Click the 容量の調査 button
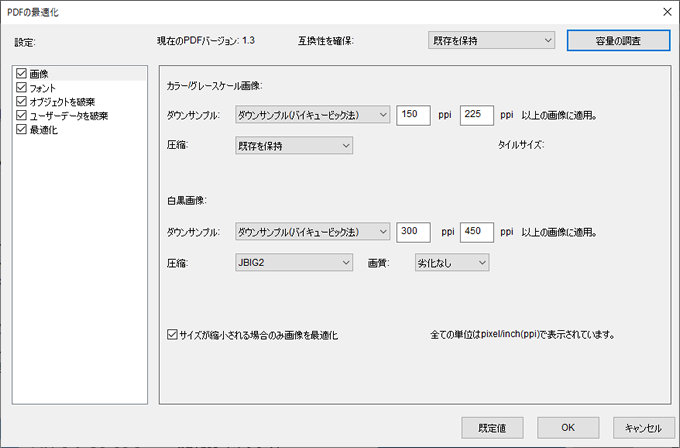680x448 pixels. coord(617,41)
